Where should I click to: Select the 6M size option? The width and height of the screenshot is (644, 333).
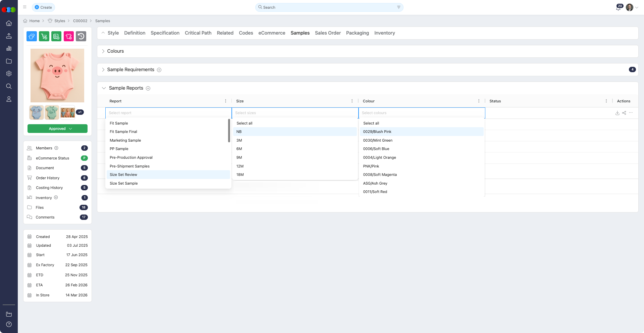pos(239,149)
